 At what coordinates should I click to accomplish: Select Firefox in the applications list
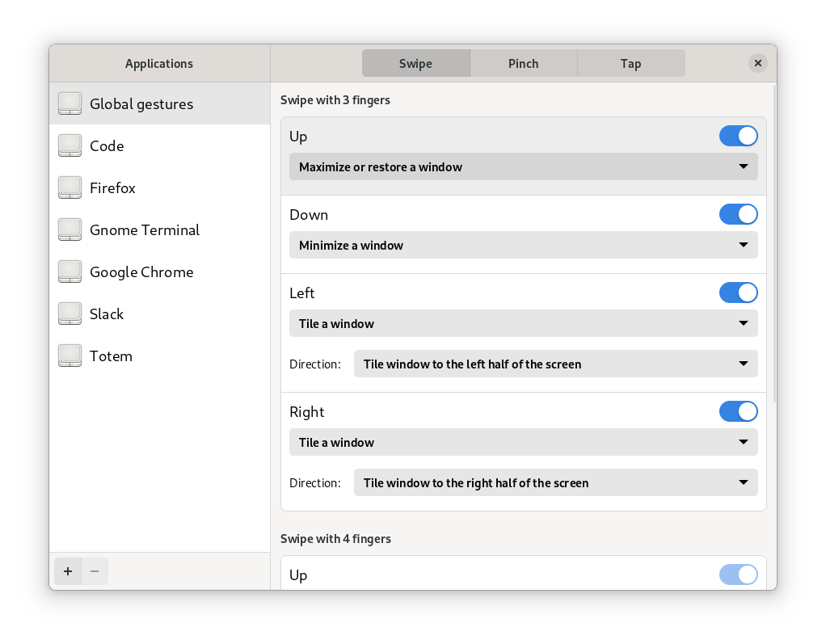159,188
